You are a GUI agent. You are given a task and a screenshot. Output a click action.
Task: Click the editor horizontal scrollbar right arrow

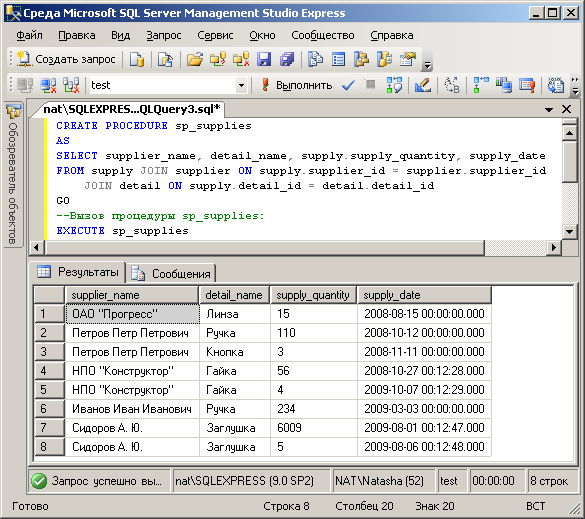tap(554, 247)
